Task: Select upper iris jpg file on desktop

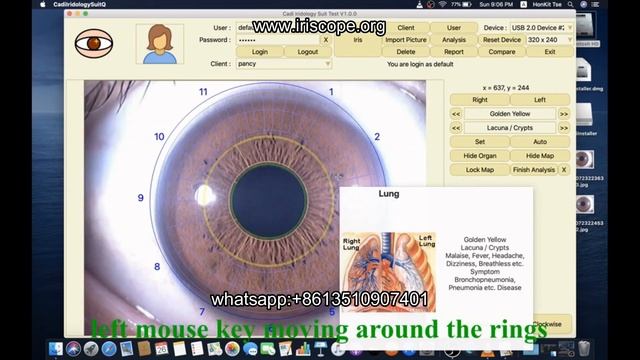Action: [584, 160]
